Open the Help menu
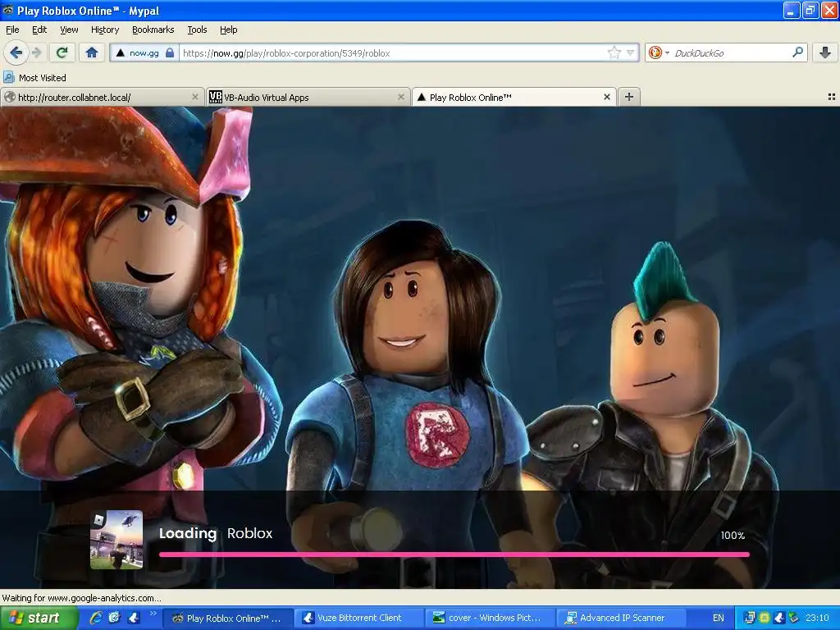Viewport: 840px width, 630px height. pyautogui.click(x=229, y=30)
